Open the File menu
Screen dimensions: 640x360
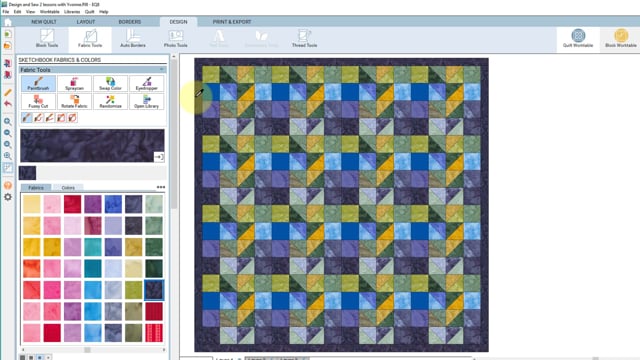point(6,12)
